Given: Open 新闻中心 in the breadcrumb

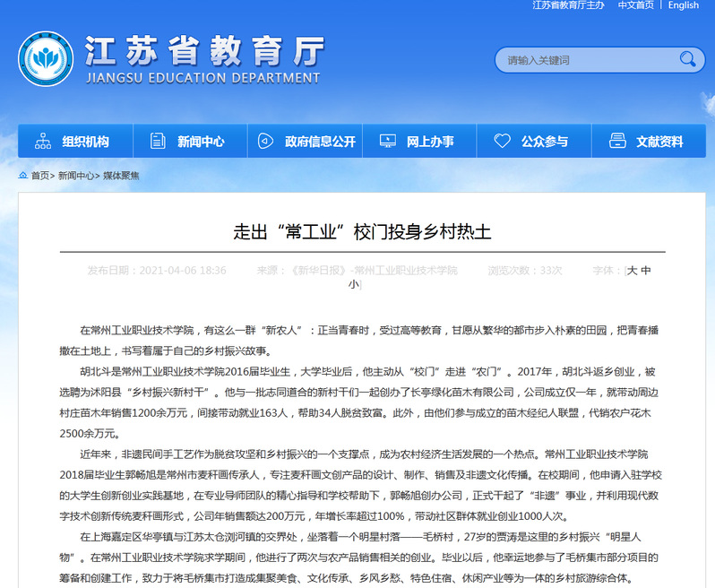Looking at the screenshot, I should pos(76,176).
